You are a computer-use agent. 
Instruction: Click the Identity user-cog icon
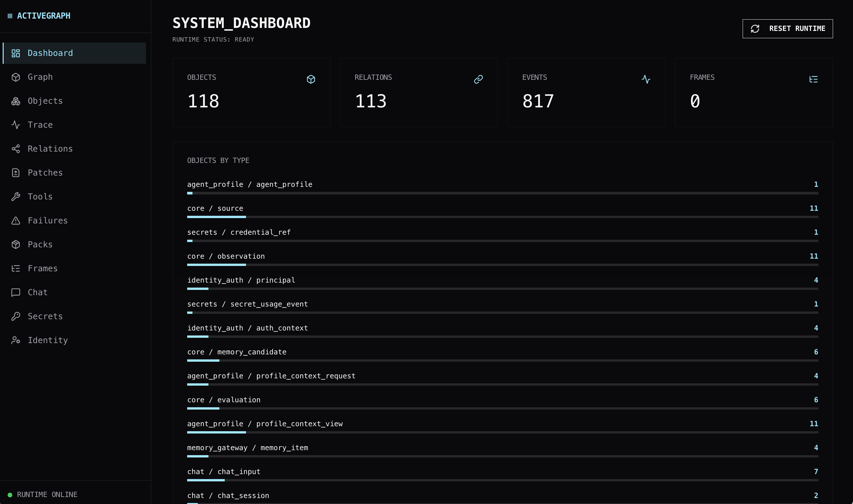tap(16, 340)
